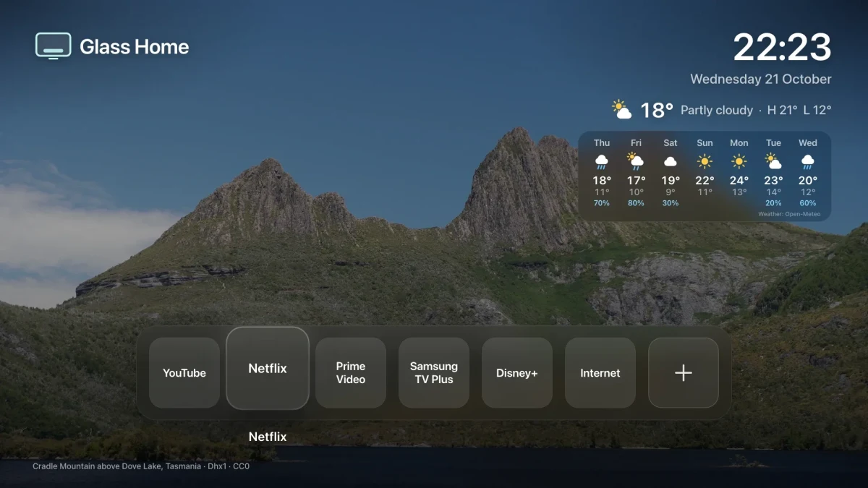Screen dimensions: 868x488
Task: Click the Netflix caption beneath the app dock
Action: point(268,437)
